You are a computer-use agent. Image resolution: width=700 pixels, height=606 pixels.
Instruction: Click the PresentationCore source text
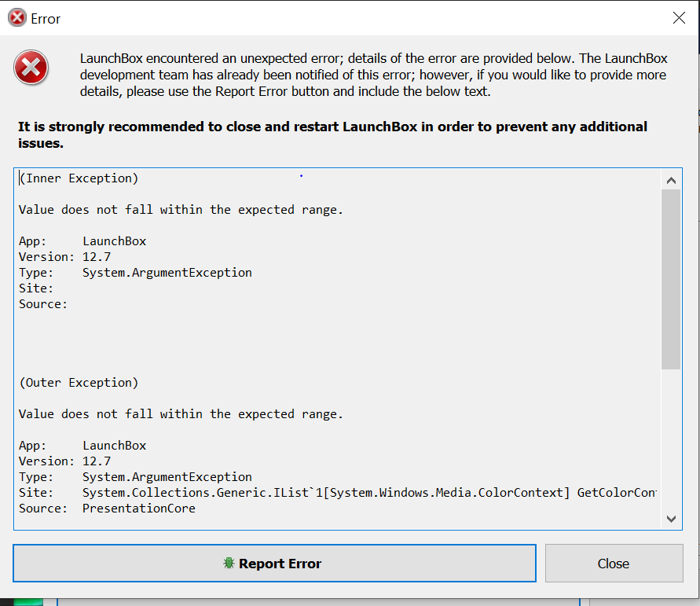[139, 509]
